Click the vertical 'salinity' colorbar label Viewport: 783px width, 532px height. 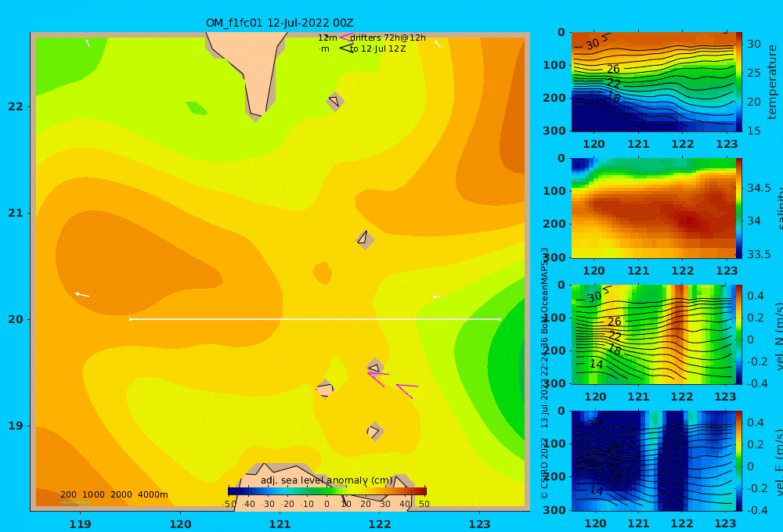pos(779,208)
